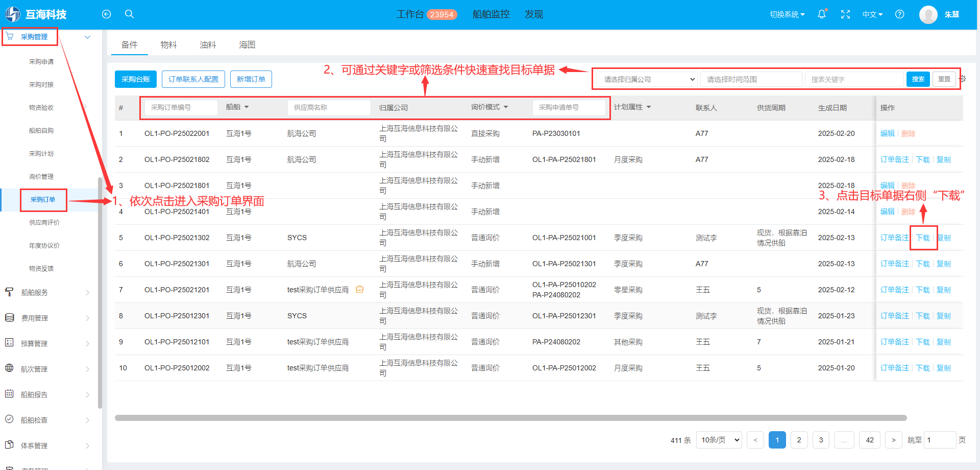Click the 航次管理 globe icon

click(9, 368)
